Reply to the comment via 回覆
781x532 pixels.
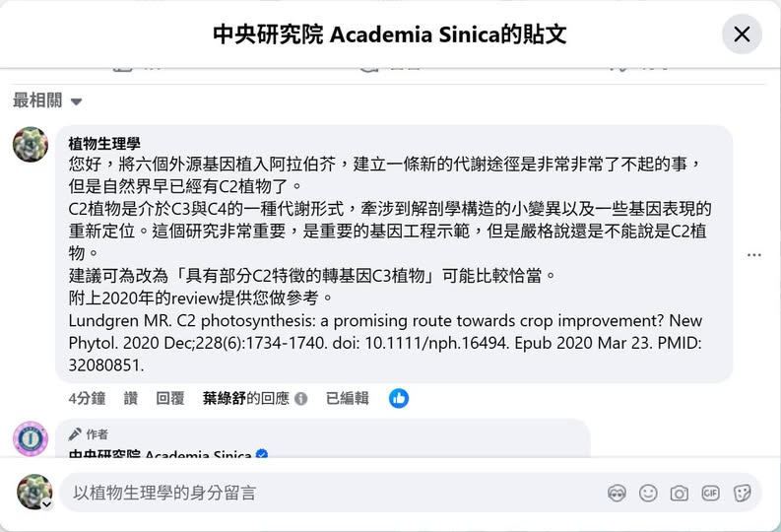170,398
